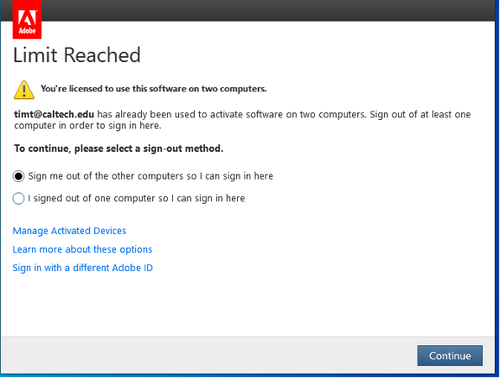Choose 'Sign in with a different Adobe ID'

pyautogui.click(x=83, y=268)
